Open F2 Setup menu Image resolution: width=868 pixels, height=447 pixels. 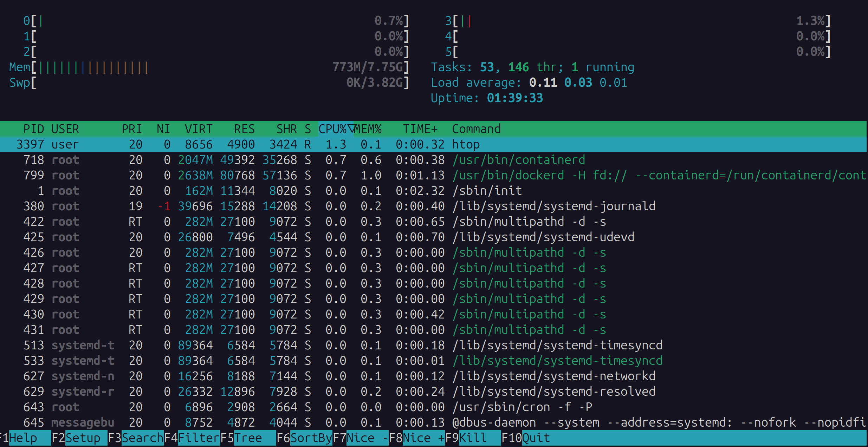point(83,438)
